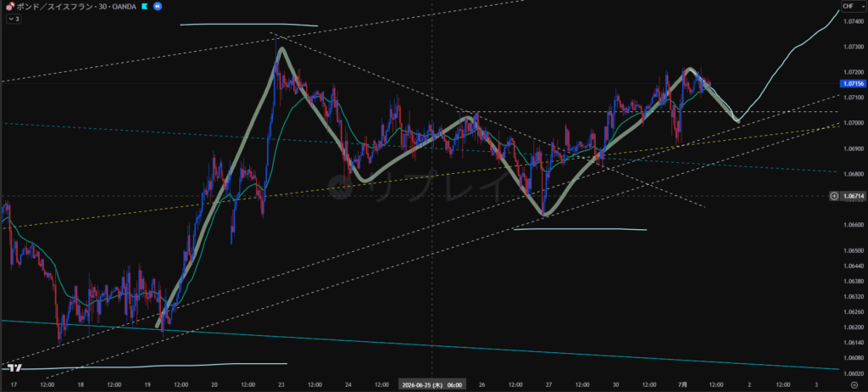Collapse the indicator legend showing 3
The width and height of the screenshot is (868, 392).
[x=14, y=19]
